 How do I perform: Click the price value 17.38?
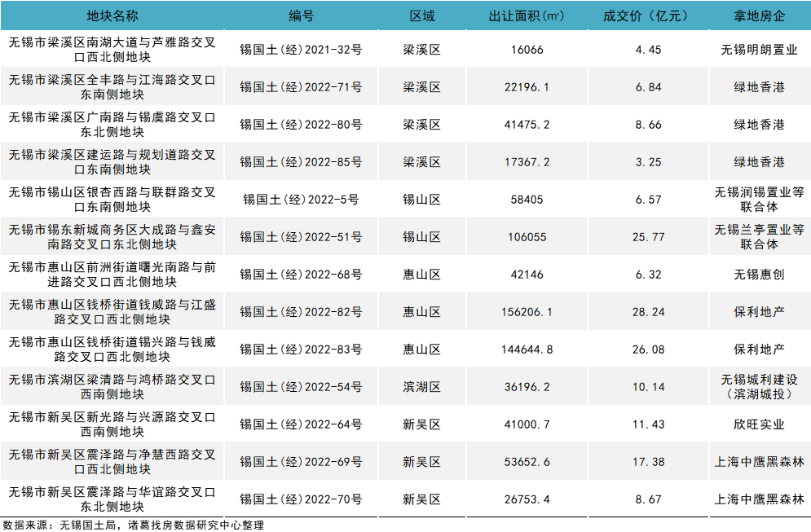(x=648, y=462)
